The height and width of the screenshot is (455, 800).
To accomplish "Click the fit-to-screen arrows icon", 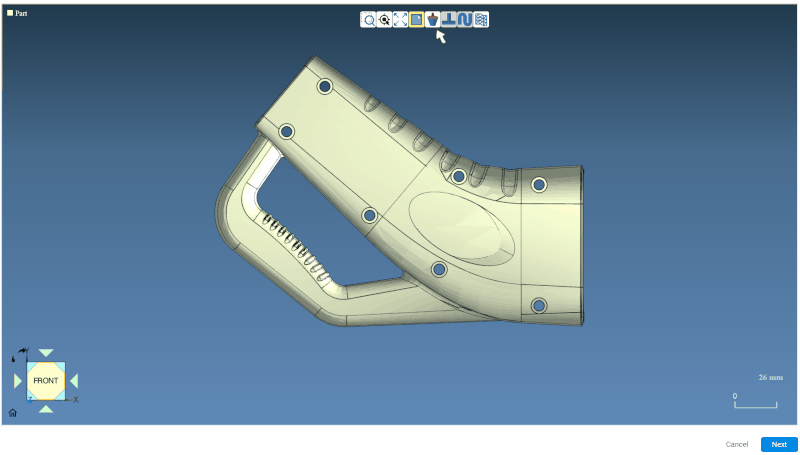I will click(400, 20).
